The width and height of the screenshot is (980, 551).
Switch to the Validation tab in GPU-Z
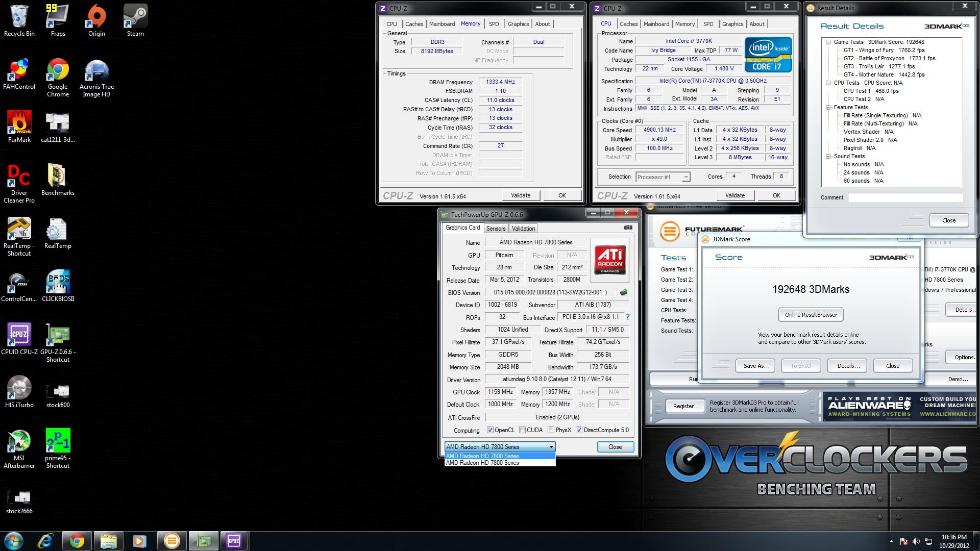click(x=523, y=229)
